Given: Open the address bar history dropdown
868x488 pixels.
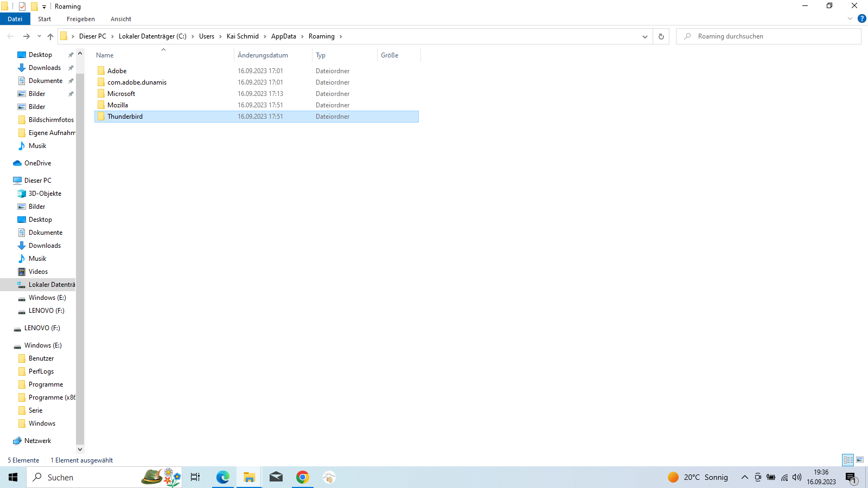Looking at the screenshot, I should pos(644,36).
